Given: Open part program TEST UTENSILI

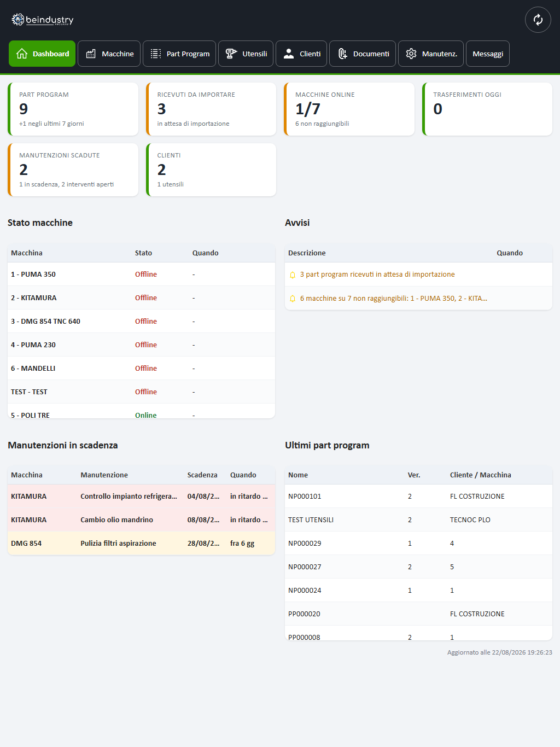Looking at the screenshot, I should point(418,520).
